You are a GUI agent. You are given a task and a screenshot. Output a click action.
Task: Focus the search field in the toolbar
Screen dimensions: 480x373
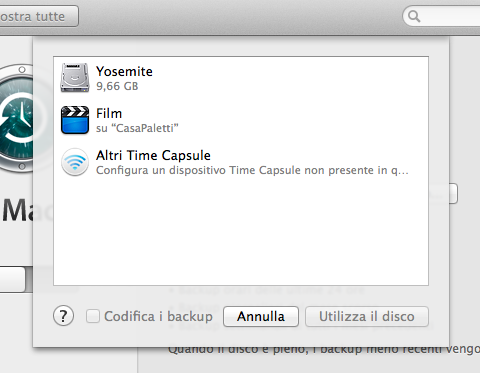point(441,16)
